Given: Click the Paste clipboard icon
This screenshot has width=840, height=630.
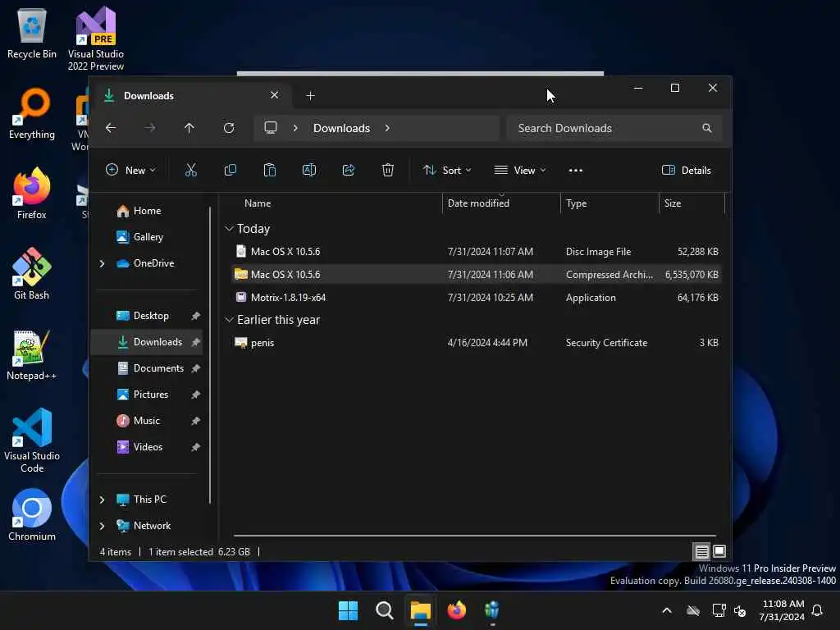Looking at the screenshot, I should click(x=269, y=171).
